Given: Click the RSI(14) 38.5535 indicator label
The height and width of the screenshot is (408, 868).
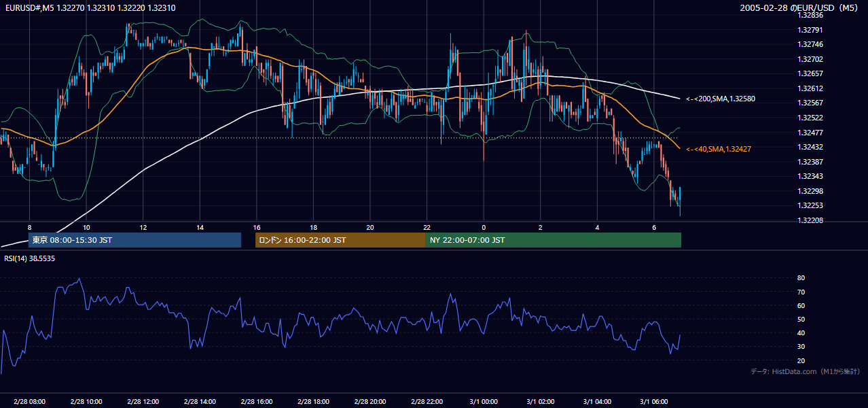Looking at the screenshot, I should coord(30,258).
